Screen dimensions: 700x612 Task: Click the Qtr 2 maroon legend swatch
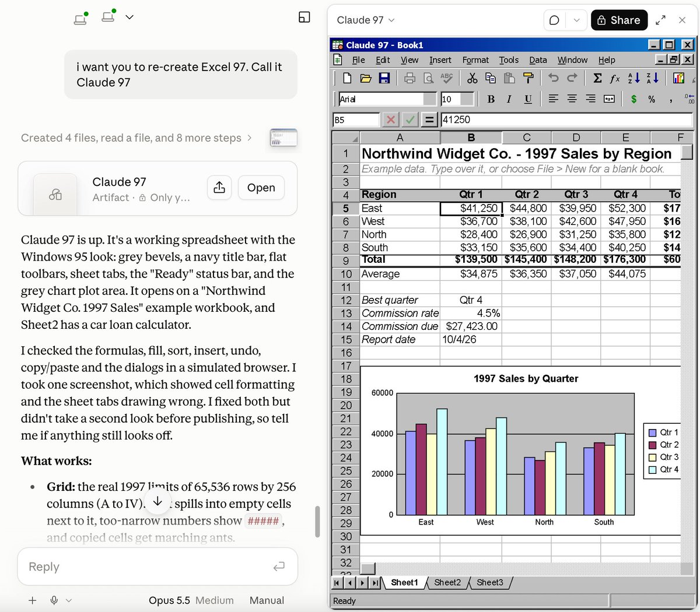[x=653, y=445]
